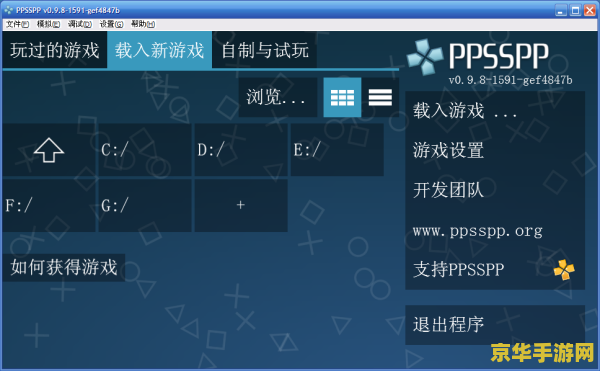Open the D:/ drive tile

[241, 150]
